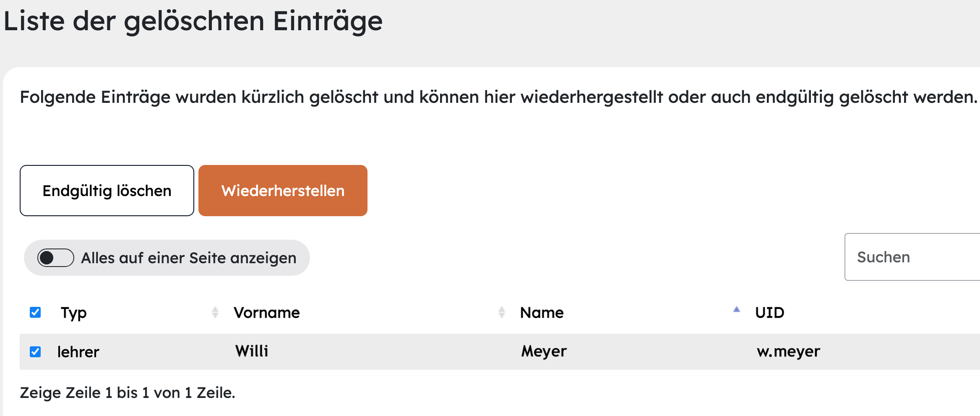
Task: Sort table by UID column header
Action: 770,313
